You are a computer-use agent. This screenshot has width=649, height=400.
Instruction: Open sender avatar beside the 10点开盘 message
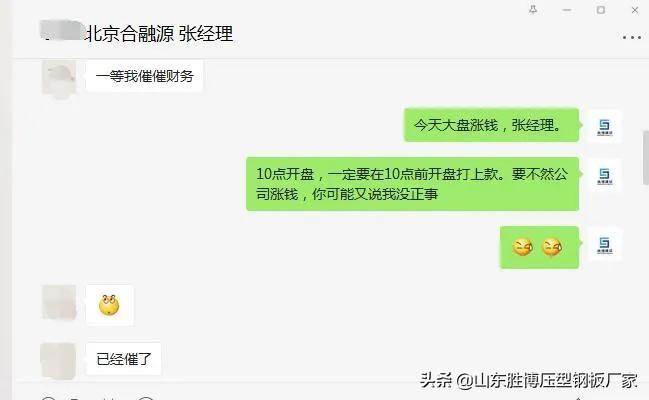pyautogui.click(x=605, y=175)
